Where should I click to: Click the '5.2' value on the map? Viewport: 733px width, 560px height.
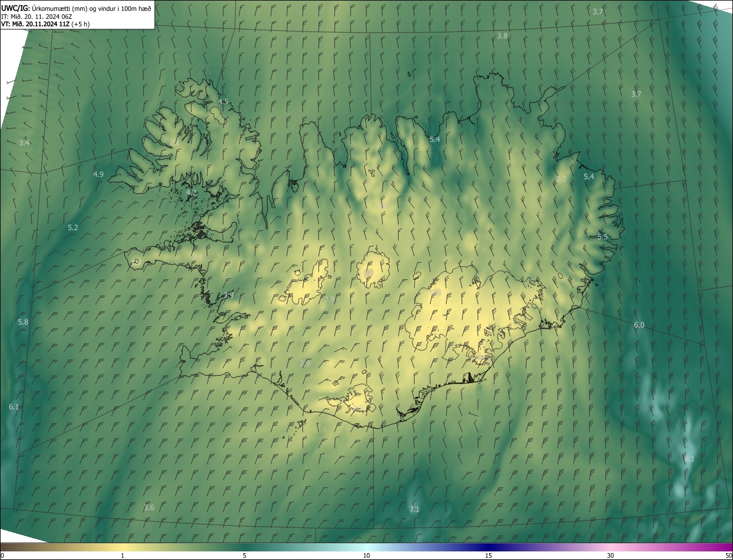click(73, 227)
